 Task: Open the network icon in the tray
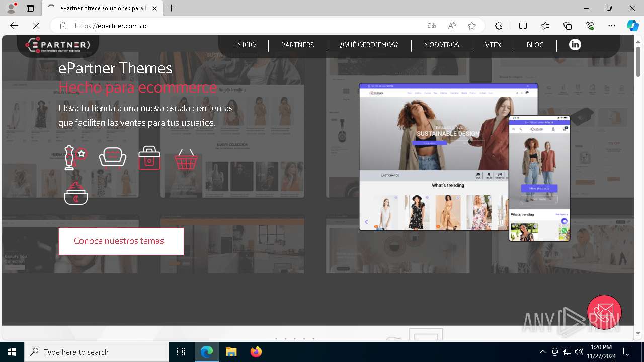pos(567,352)
